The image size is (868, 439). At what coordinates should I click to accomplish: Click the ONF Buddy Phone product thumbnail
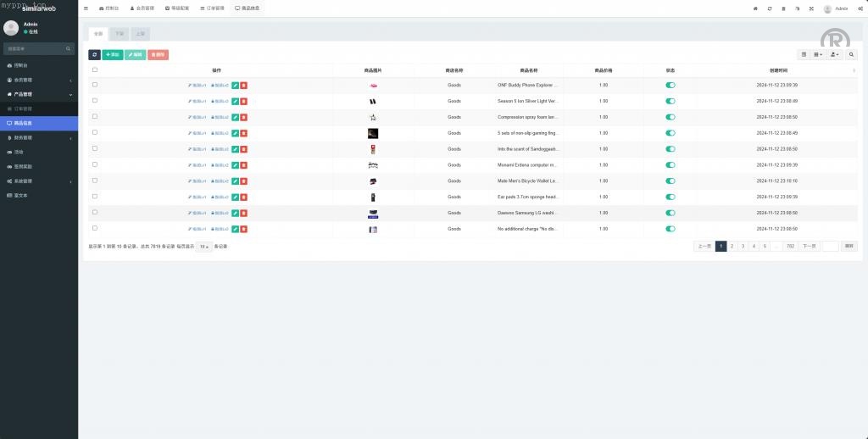(x=373, y=85)
